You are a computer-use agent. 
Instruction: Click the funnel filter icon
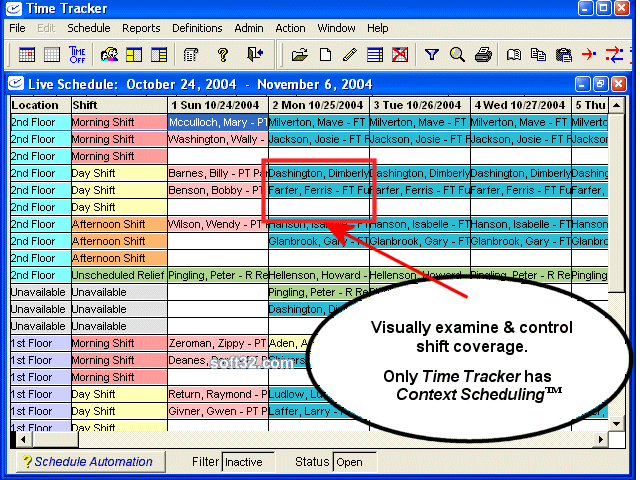[x=431, y=54]
